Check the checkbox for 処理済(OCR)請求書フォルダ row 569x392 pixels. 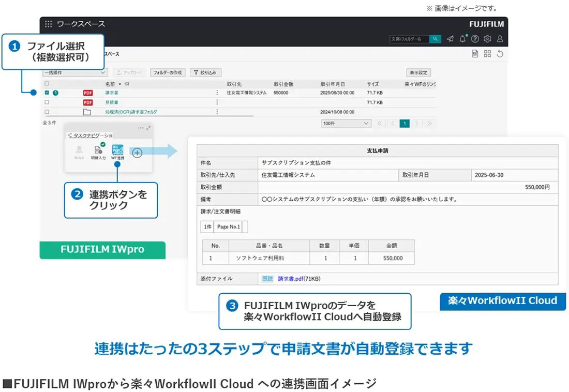click(47, 112)
